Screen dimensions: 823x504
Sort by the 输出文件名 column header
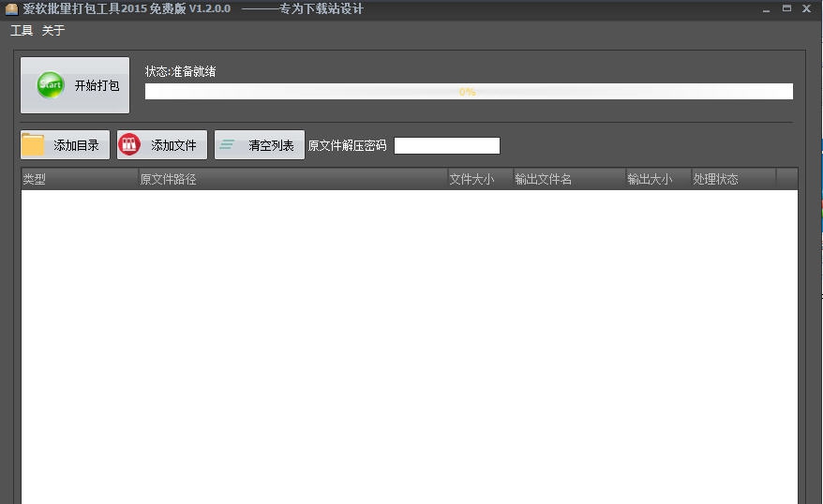pyautogui.click(x=570, y=179)
